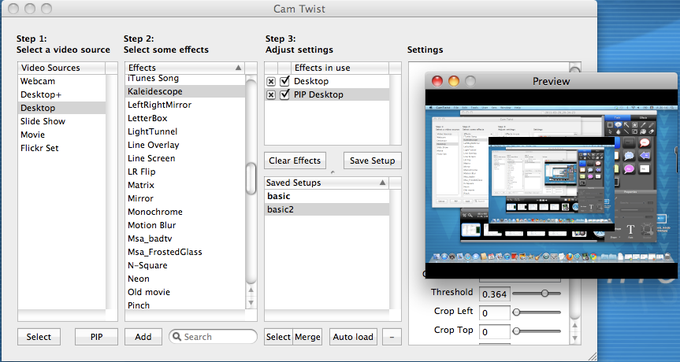Click the Effects in use column header

click(x=340, y=68)
